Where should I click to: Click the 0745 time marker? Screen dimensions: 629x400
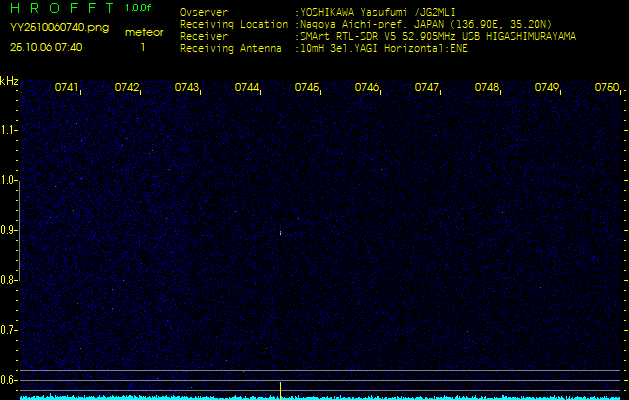coord(307,88)
